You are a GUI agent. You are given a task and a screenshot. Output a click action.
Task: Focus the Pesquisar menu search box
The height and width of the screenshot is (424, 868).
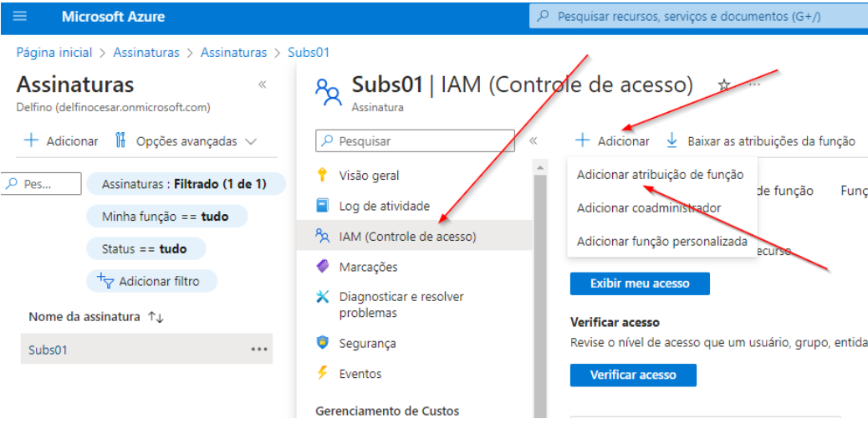click(415, 140)
